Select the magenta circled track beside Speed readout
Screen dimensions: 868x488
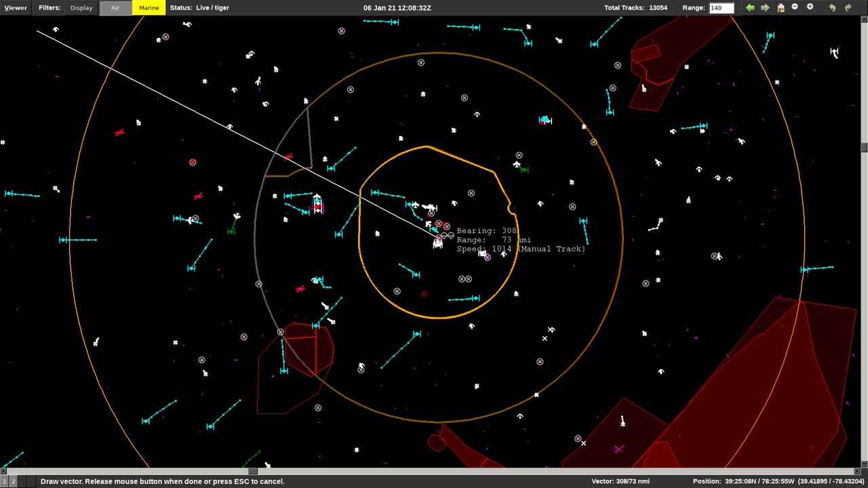coord(487,257)
